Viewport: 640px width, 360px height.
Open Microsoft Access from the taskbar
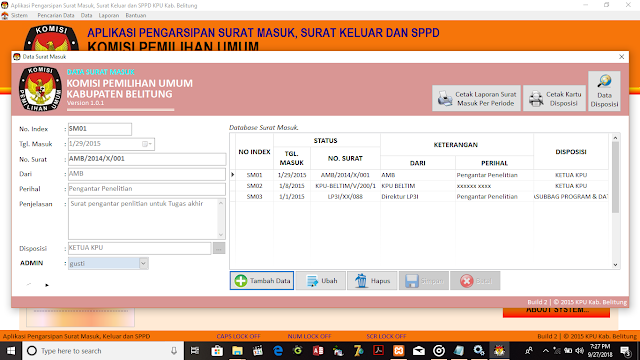click(318, 351)
